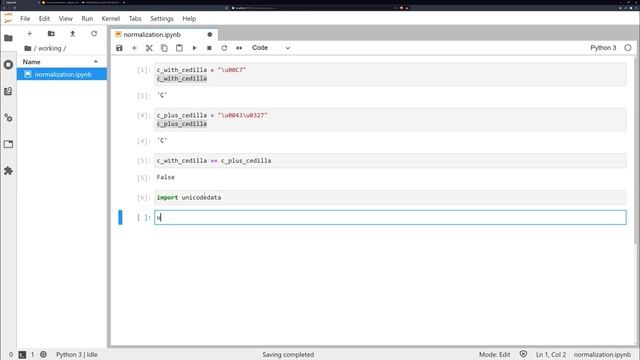
Task: Click the working folder breadcrumb
Action: point(49,48)
